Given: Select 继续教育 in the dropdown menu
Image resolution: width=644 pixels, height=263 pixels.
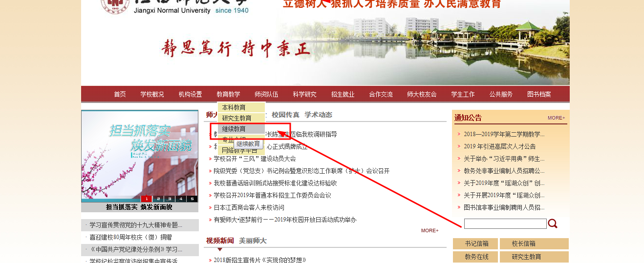Looking at the screenshot, I should [x=241, y=129].
